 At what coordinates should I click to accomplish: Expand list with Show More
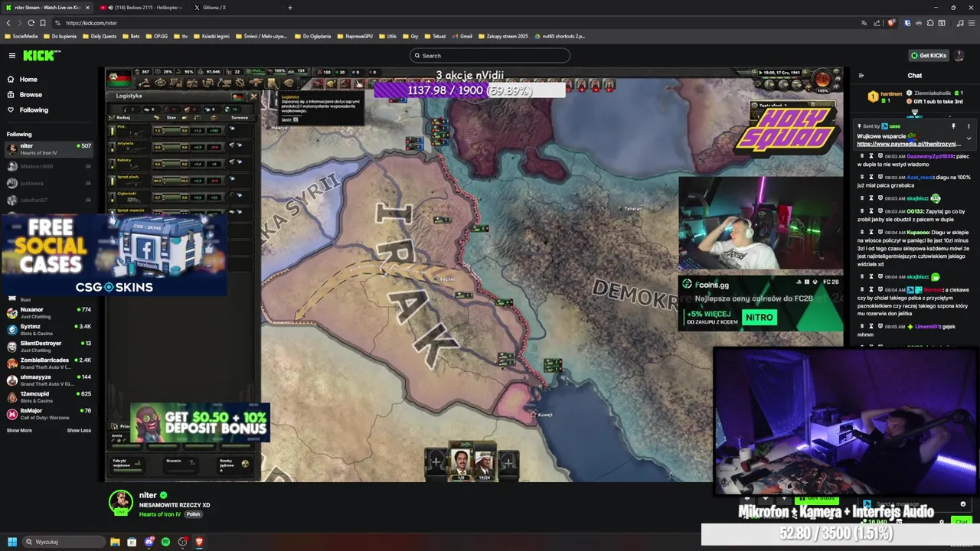pyautogui.click(x=19, y=430)
